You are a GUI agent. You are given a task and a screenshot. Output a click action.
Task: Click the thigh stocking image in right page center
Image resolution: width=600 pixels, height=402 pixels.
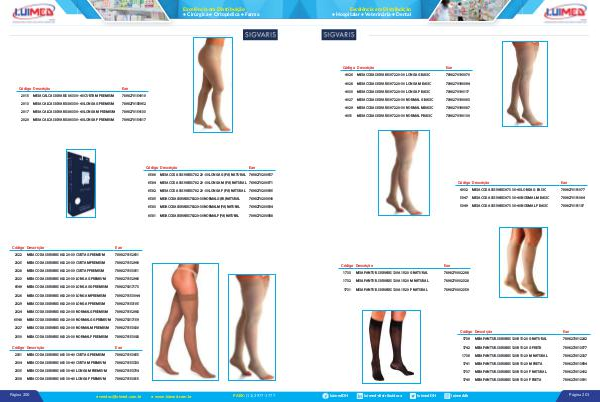pos(403,175)
